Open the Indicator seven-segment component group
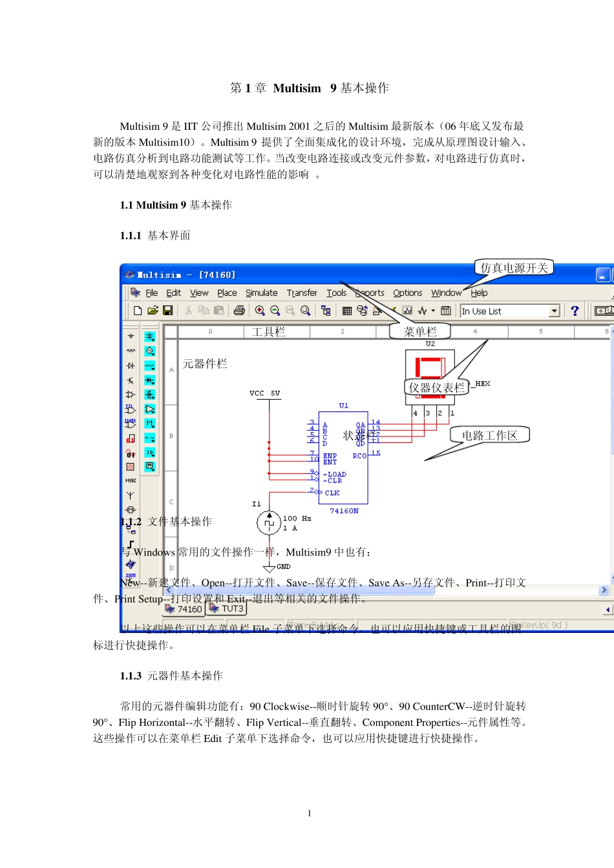 click(x=131, y=466)
